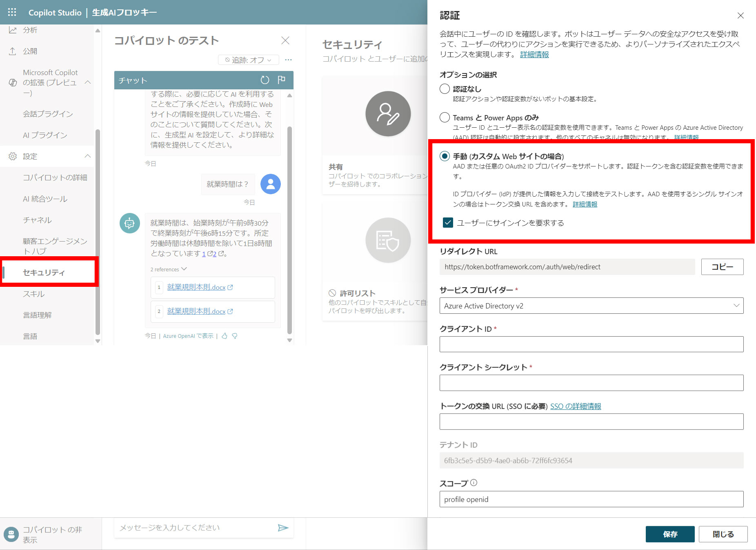Click the chat message input box
The height and width of the screenshot is (550, 756).
pos(196,528)
